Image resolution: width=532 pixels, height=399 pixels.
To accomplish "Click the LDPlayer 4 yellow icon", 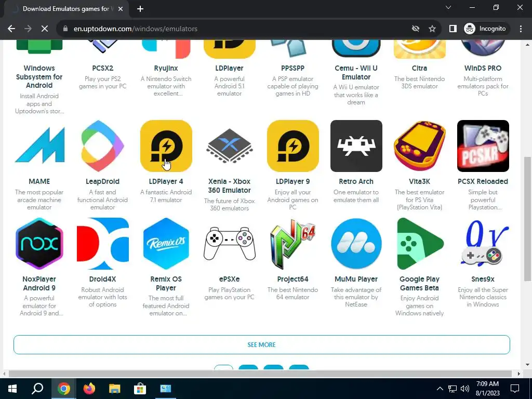I will click(x=166, y=146).
